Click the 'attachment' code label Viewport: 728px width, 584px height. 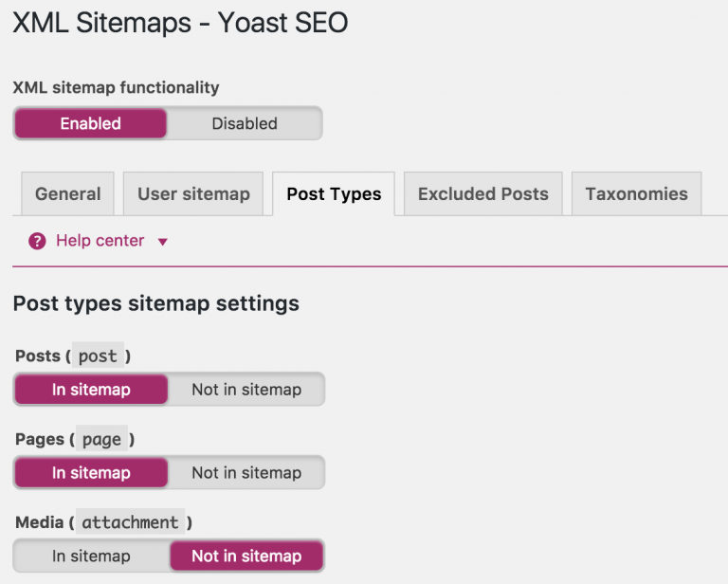[129, 522]
